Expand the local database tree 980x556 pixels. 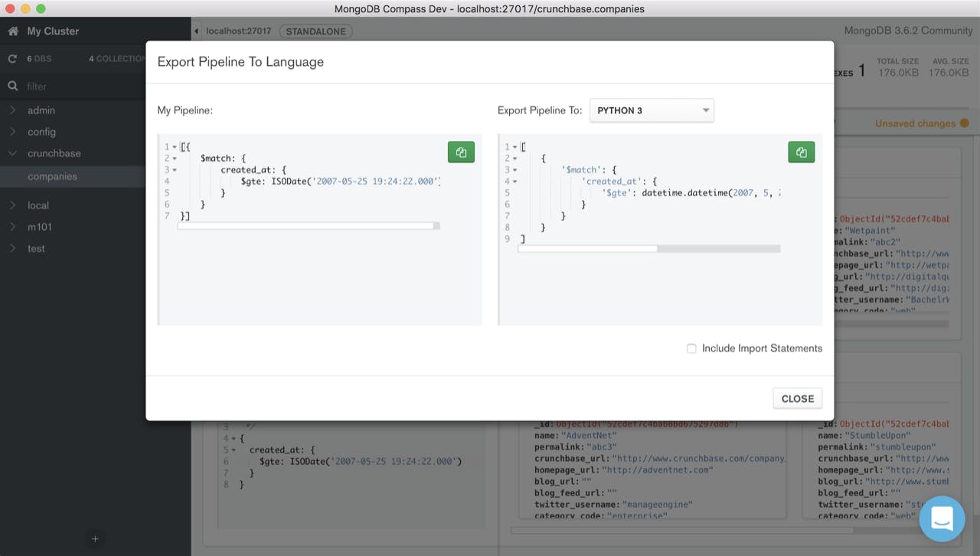click(x=12, y=205)
